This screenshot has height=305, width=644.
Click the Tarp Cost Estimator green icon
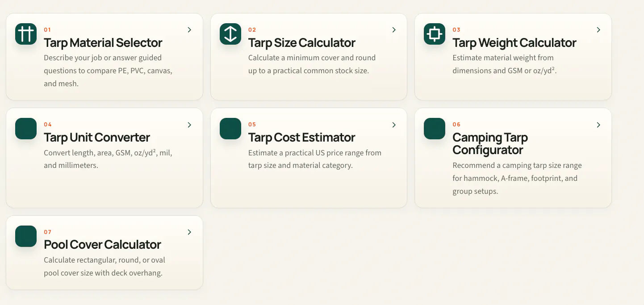[230, 129]
